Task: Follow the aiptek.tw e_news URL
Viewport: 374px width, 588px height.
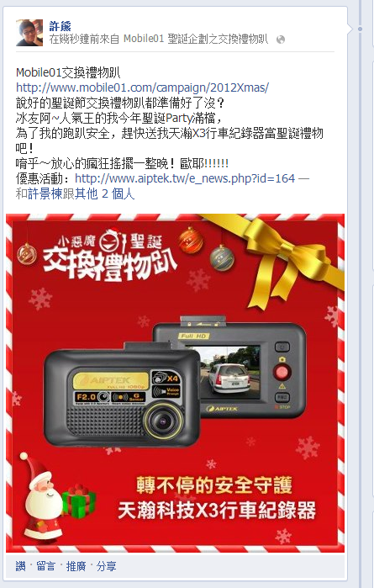Action: [x=185, y=178]
